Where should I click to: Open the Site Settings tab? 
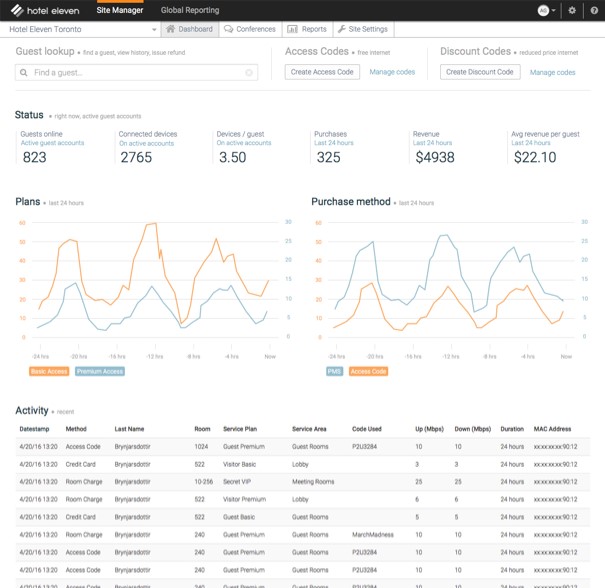coord(363,29)
